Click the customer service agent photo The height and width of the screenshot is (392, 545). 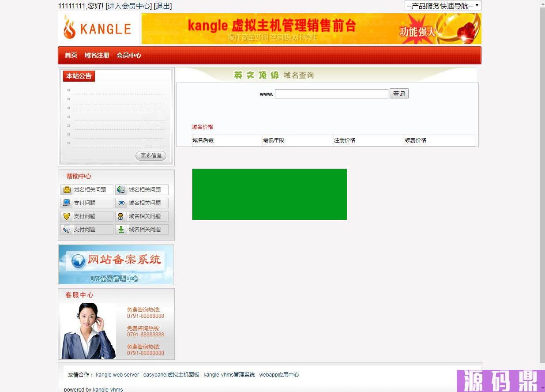tap(88, 331)
